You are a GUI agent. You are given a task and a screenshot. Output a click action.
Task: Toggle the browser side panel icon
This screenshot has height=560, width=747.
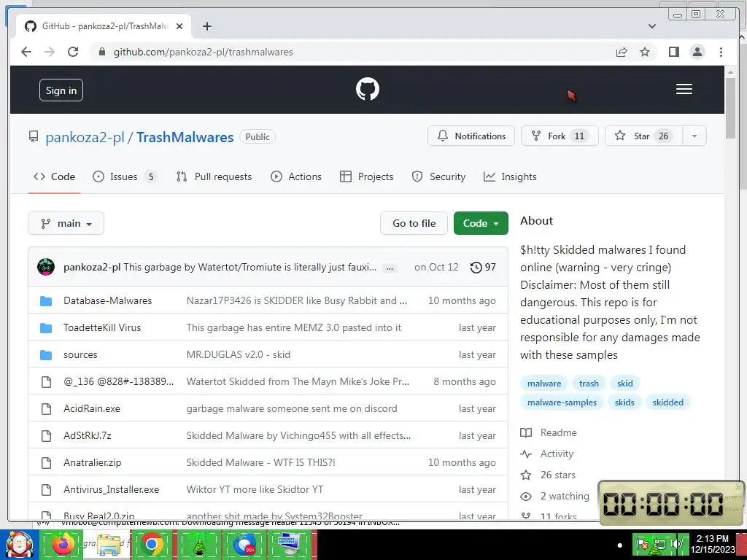(x=673, y=52)
